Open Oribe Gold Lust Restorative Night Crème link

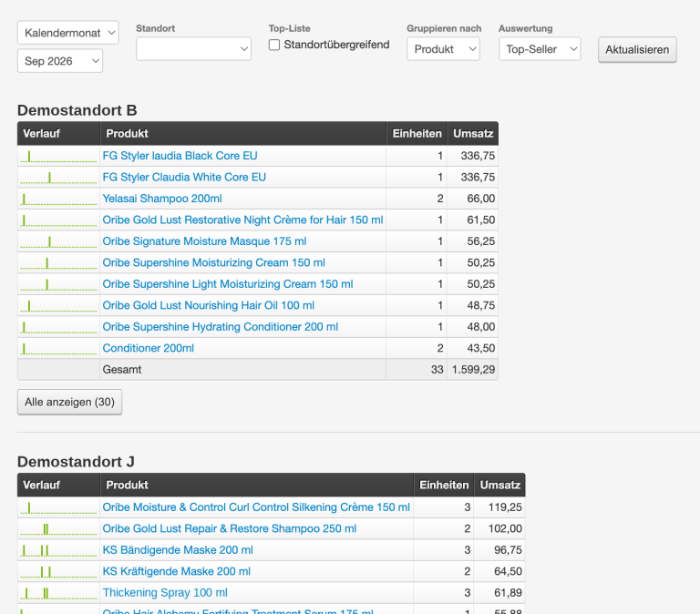pos(242,220)
